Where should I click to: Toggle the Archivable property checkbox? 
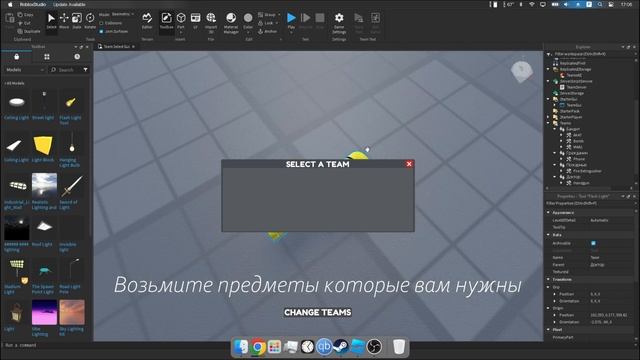pos(593,243)
